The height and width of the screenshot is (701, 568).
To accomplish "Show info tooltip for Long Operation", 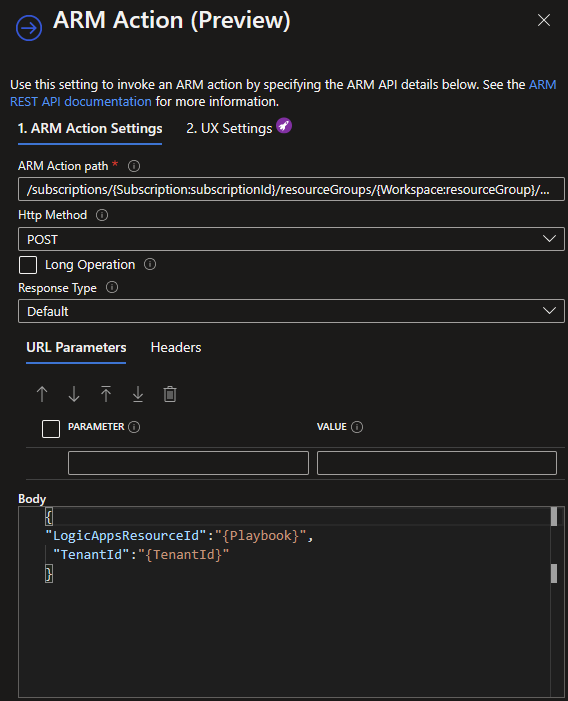I will [150, 265].
